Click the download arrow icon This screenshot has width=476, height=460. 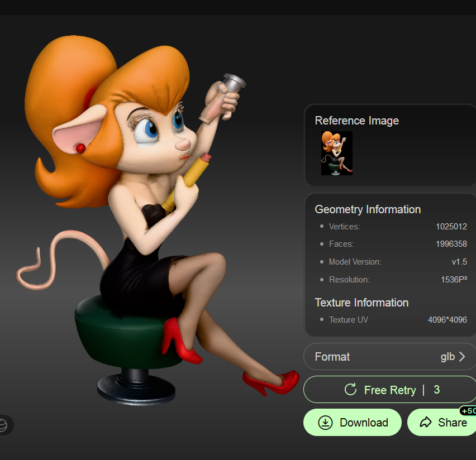325,423
